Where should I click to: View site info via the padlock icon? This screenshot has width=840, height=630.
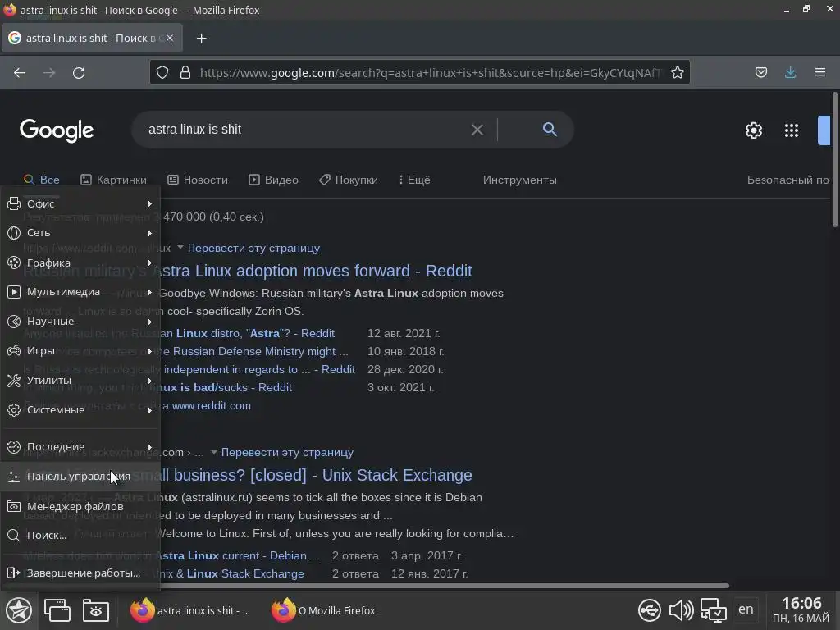pyautogui.click(x=185, y=72)
